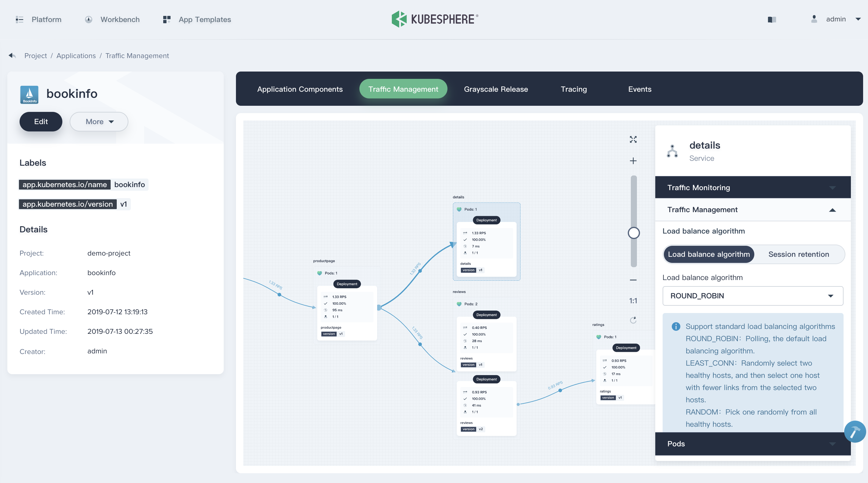Expand the Traffic Monitoring section
Viewport: 868px width, 483px height.
point(752,187)
